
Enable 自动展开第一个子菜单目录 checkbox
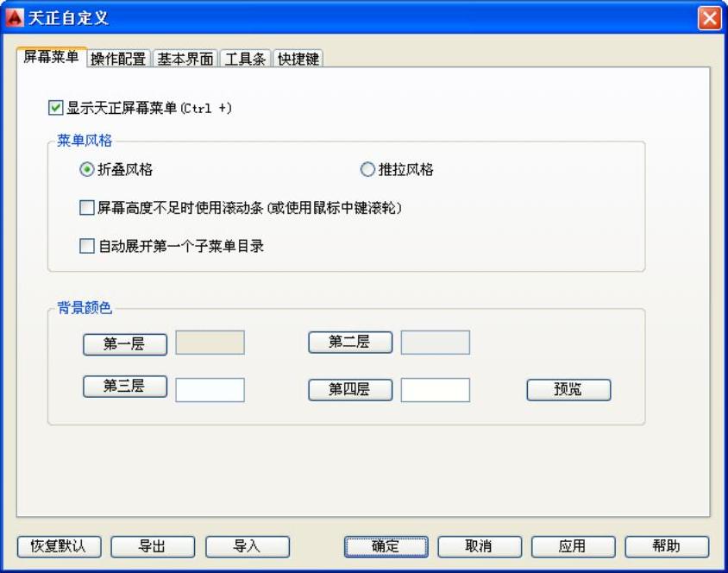[x=87, y=246]
